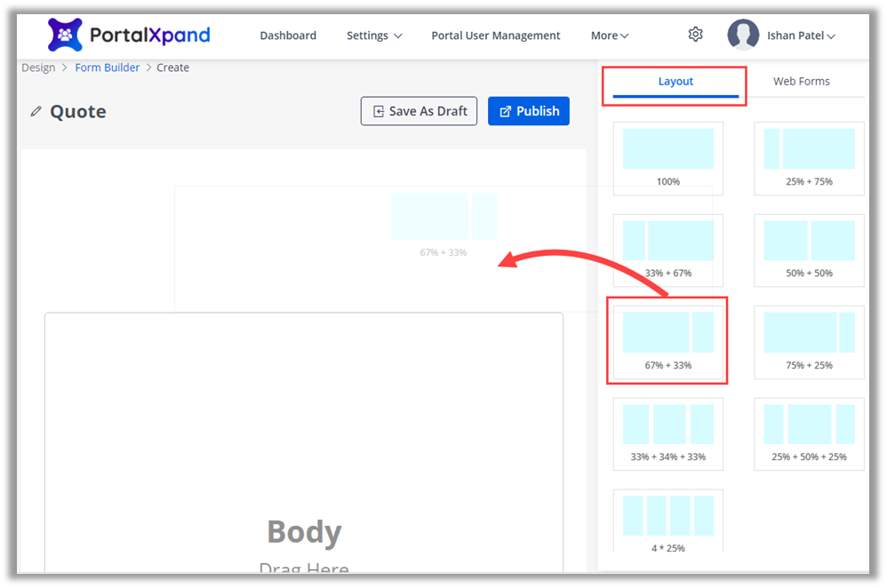Select the 50% + 50% layout

point(809,250)
